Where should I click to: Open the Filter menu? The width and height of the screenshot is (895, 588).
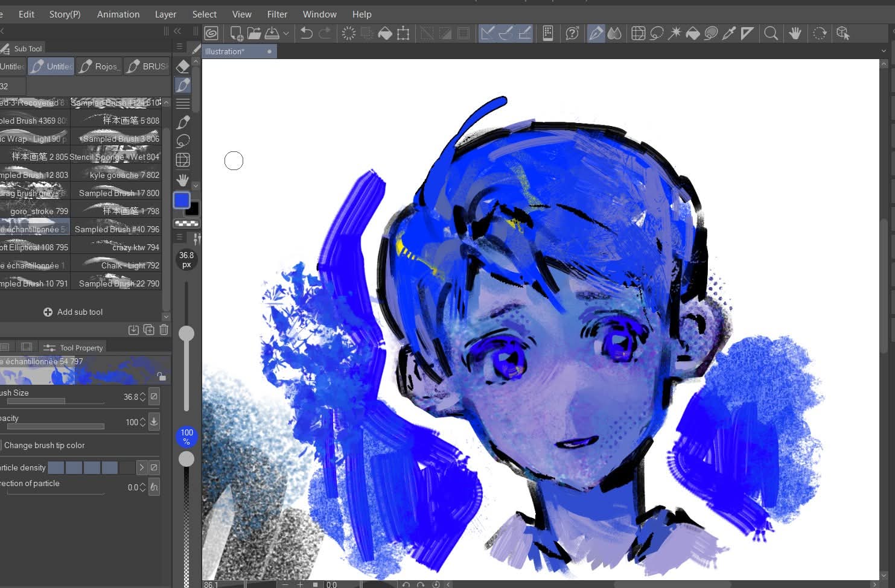[x=278, y=14]
